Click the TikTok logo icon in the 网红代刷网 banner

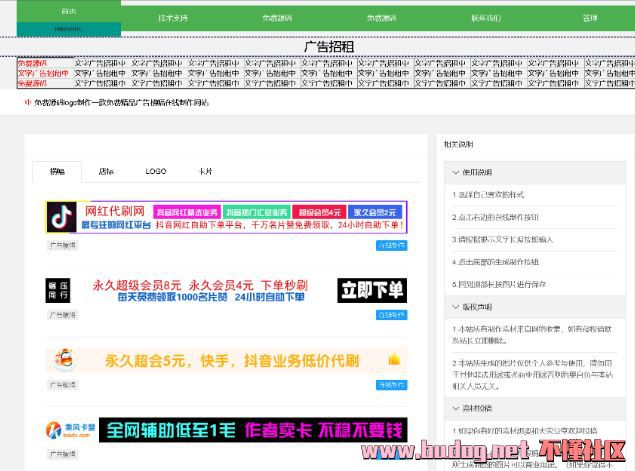click(61, 217)
